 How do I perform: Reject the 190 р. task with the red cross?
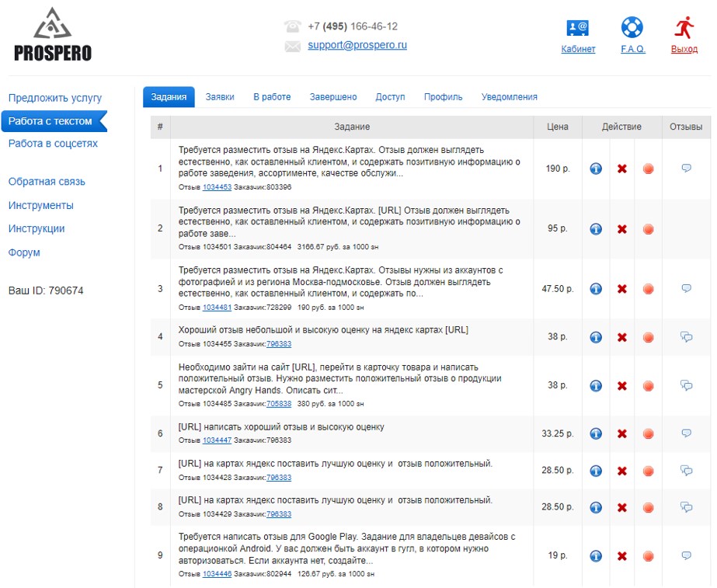click(622, 169)
